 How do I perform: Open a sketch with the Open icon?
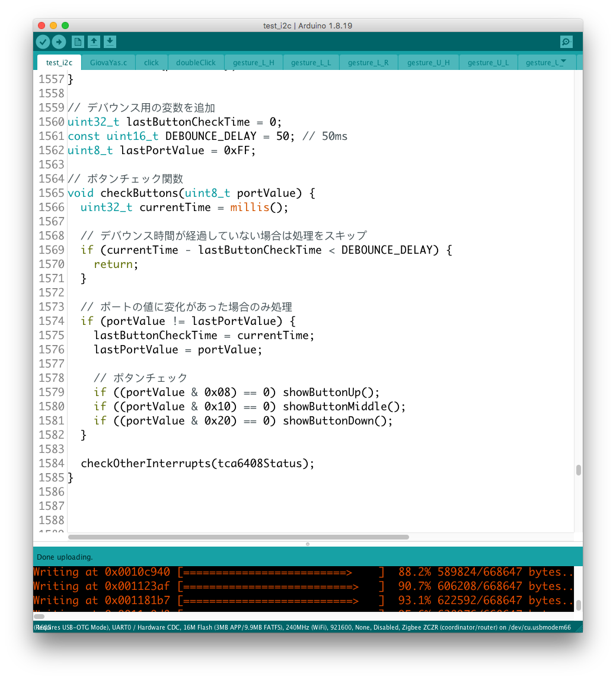(x=94, y=41)
